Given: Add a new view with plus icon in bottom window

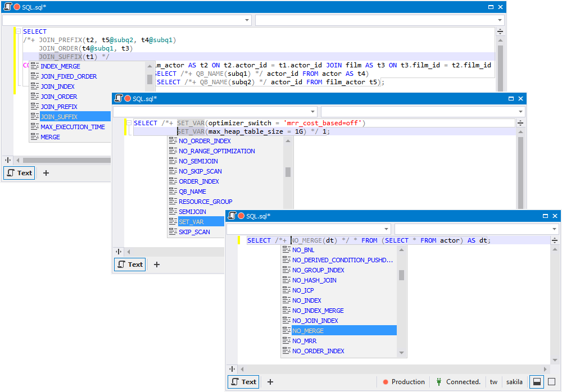Looking at the screenshot, I should [x=270, y=382].
